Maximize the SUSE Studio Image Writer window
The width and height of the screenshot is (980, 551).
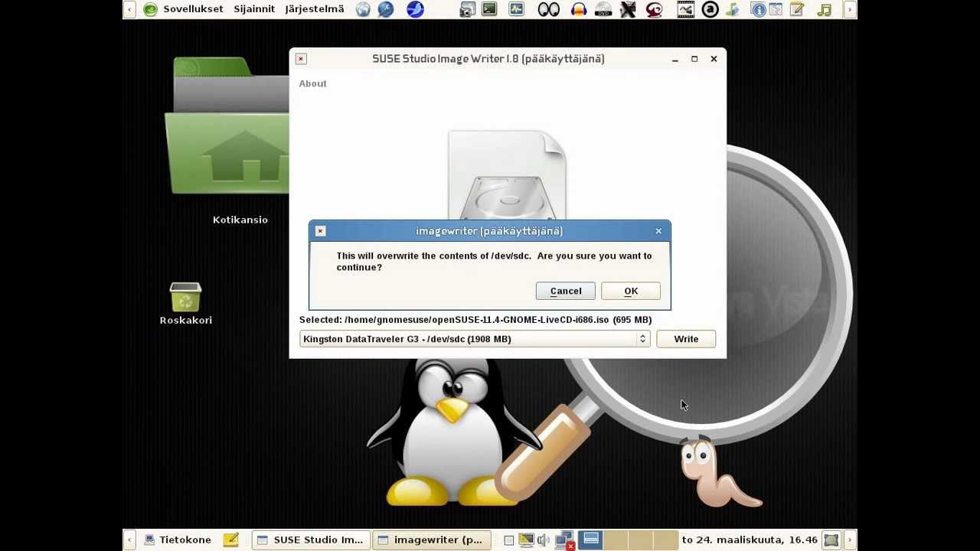pyautogui.click(x=694, y=58)
